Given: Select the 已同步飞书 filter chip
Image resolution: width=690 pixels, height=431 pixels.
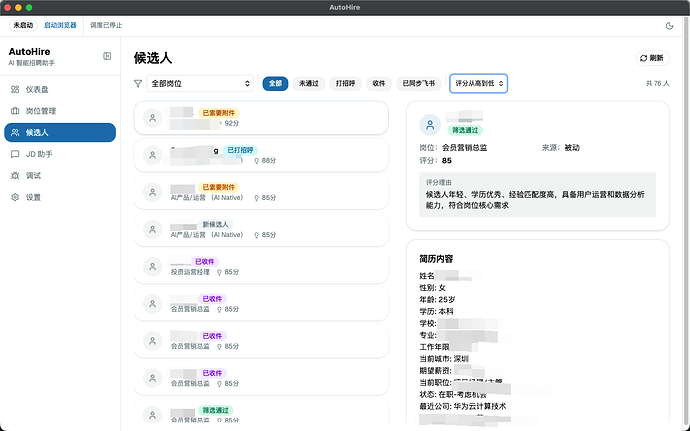Looking at the screenshot, I should pyautogui.click(x=418, y=83).
